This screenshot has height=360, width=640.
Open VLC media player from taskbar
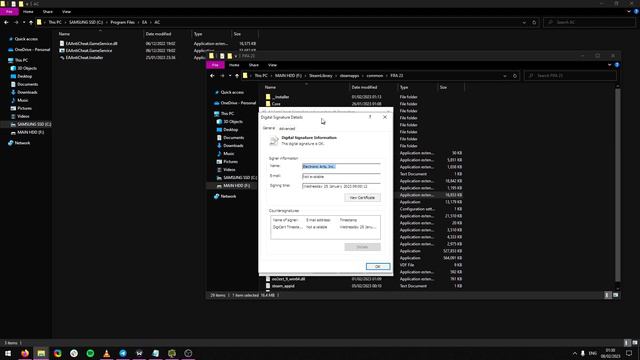(x=107, y=353)
